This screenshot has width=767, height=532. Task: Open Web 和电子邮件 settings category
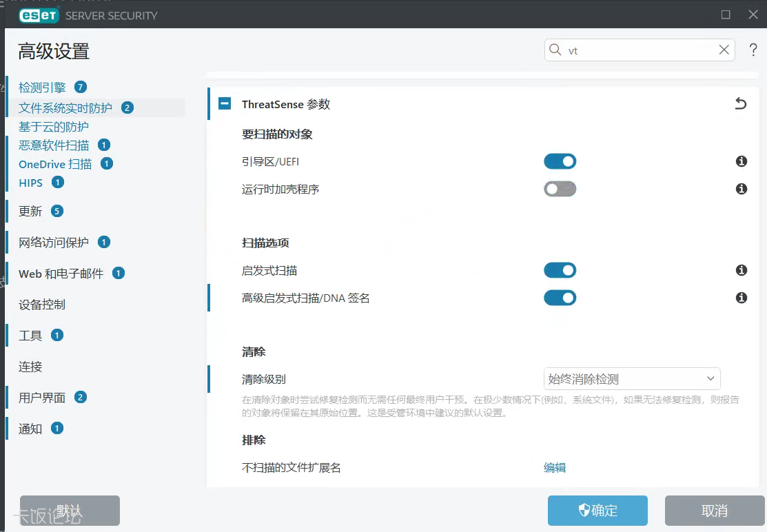[61, 274]
